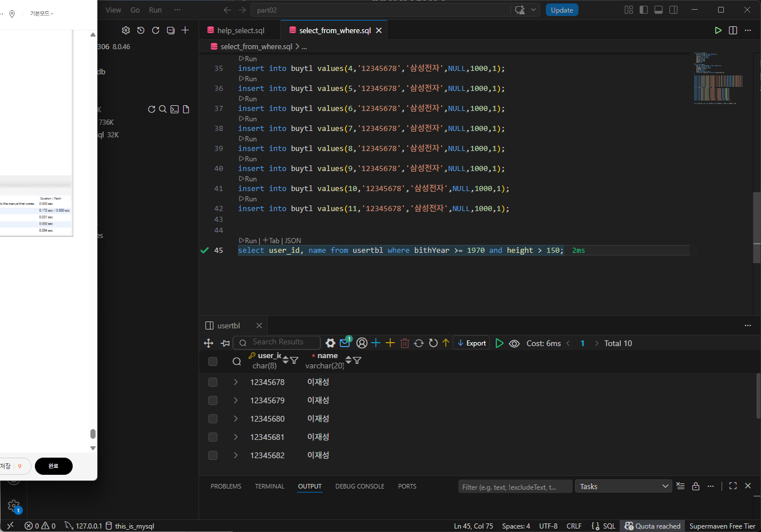The height and width of the screenshot is (532, 761).
Task: Expand row 12345681 chevron
Action: click(236, 437)
